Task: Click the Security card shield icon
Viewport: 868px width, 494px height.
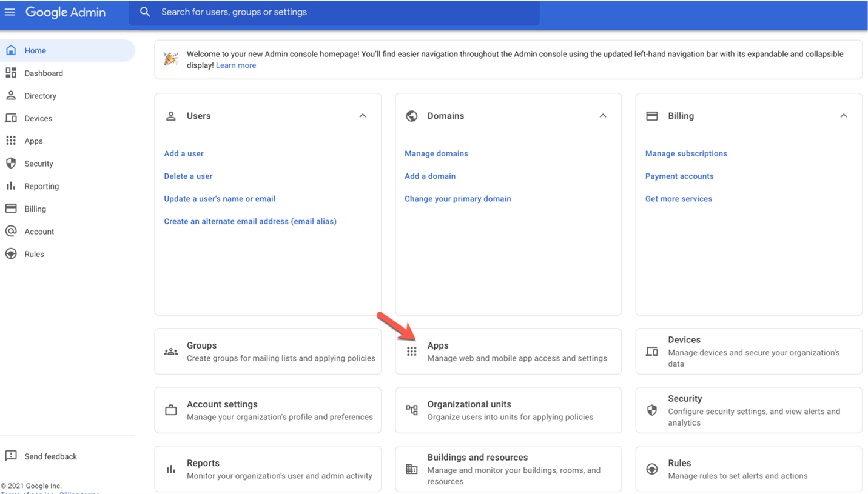Action: 652,410
